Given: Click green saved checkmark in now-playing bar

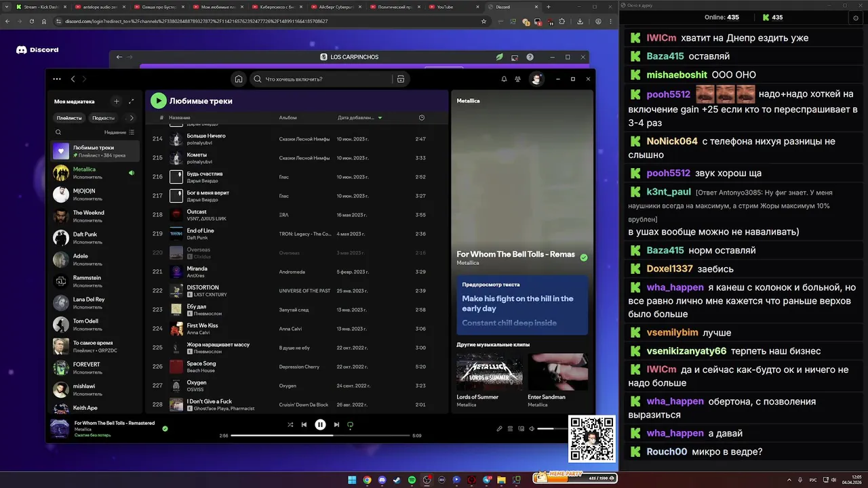Looking at the screenshot, I should (165, 428).
